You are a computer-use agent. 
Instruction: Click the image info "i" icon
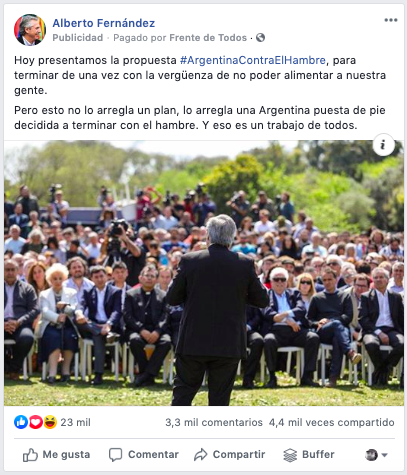(383, 145)
